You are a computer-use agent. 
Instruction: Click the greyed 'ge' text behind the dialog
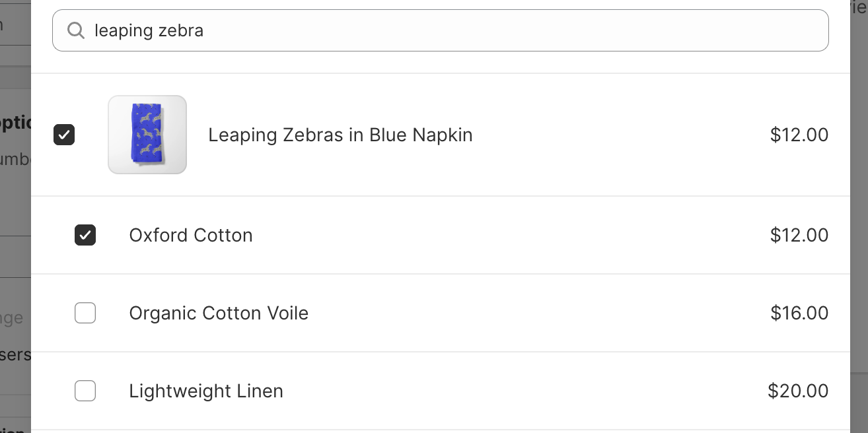coord(13,319)
